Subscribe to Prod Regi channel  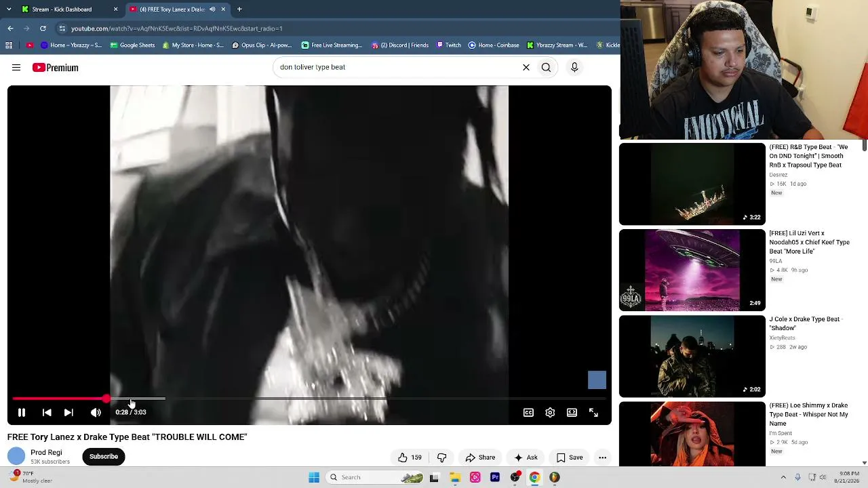(x=104, y=456)
